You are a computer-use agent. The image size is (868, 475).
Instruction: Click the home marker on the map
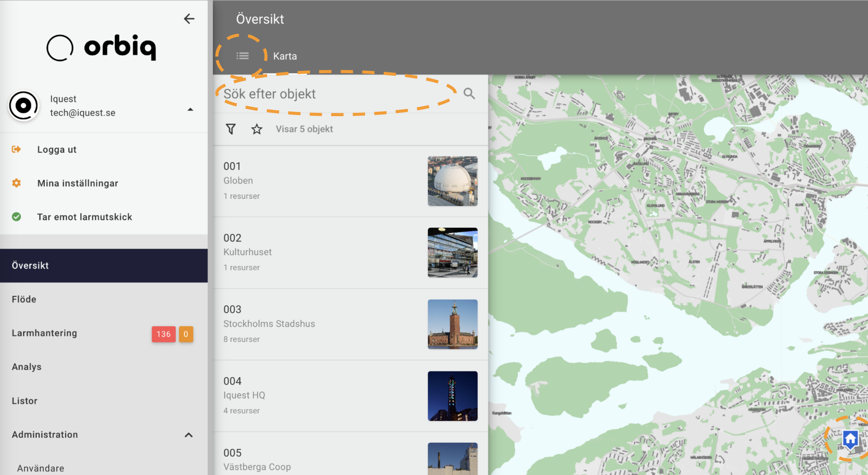(x=850, y=440)
